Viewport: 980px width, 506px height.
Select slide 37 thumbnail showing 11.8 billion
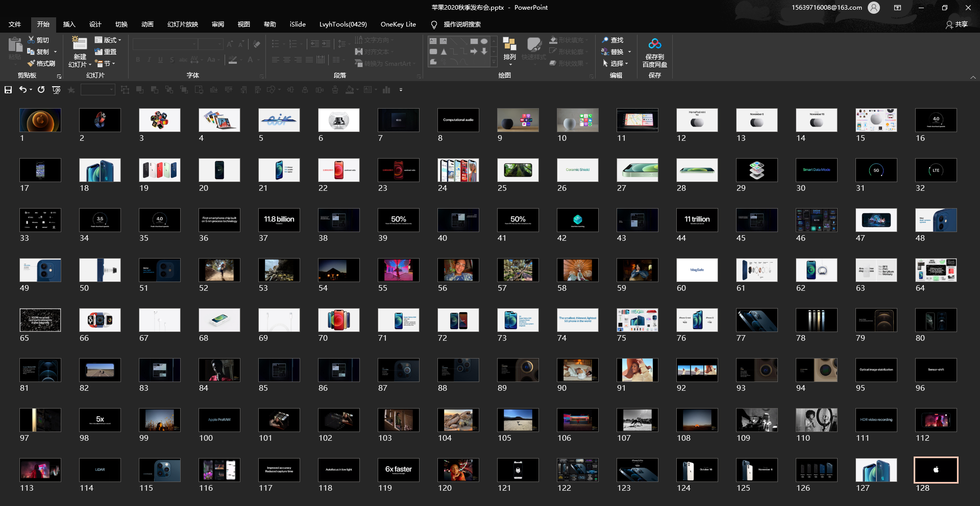pyautogui.click(x=279, y=220)
